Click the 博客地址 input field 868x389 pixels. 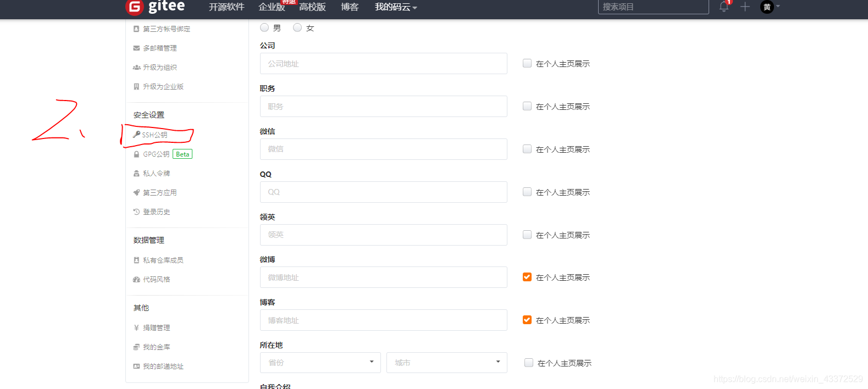click(384, 320)
